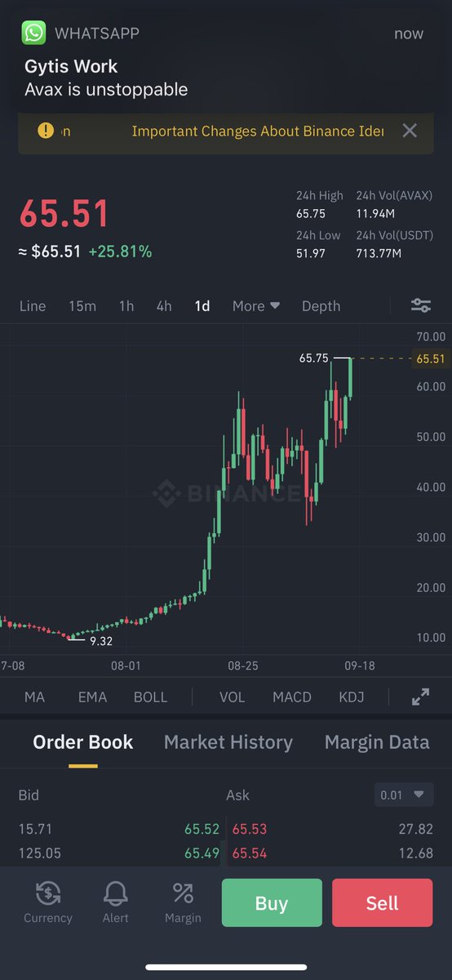
Task: Open the Margin Data tab
Action: click(377, 742)
